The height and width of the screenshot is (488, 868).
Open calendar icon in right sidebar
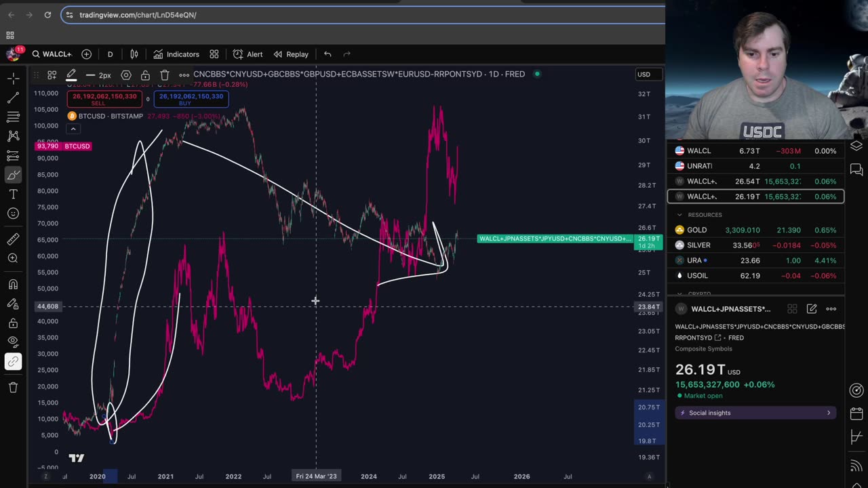pyautogui.click(x=856, y=414)
